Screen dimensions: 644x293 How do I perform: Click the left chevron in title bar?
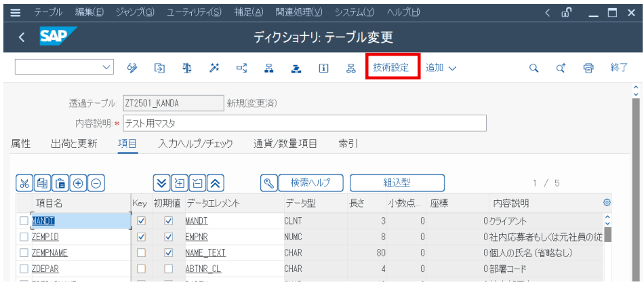(548, 13)
